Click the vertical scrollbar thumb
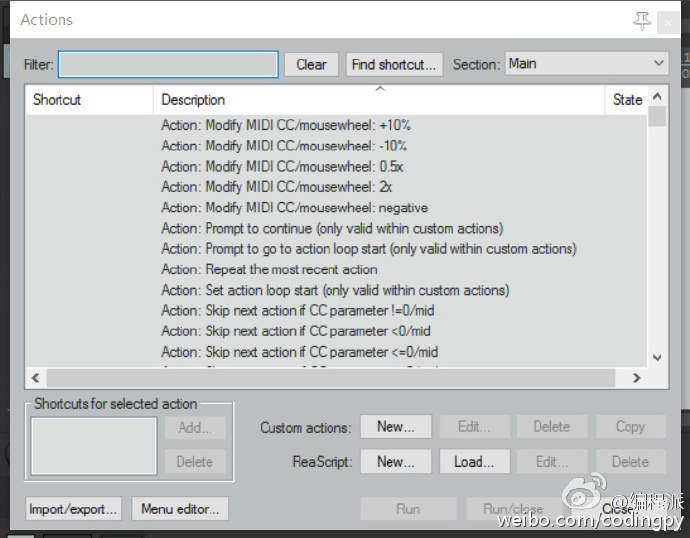Screen dimensions: 690x538 click(657, 116)
